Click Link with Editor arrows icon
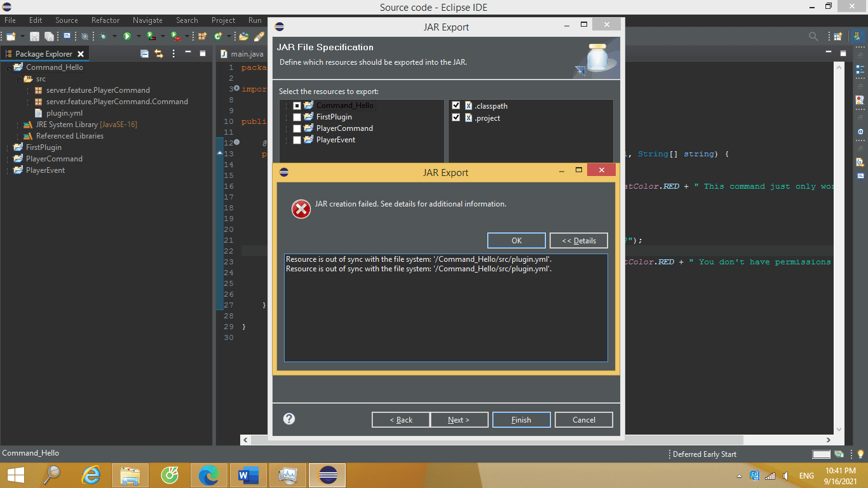This screenshot has width=868, height=488. (159, 54)
